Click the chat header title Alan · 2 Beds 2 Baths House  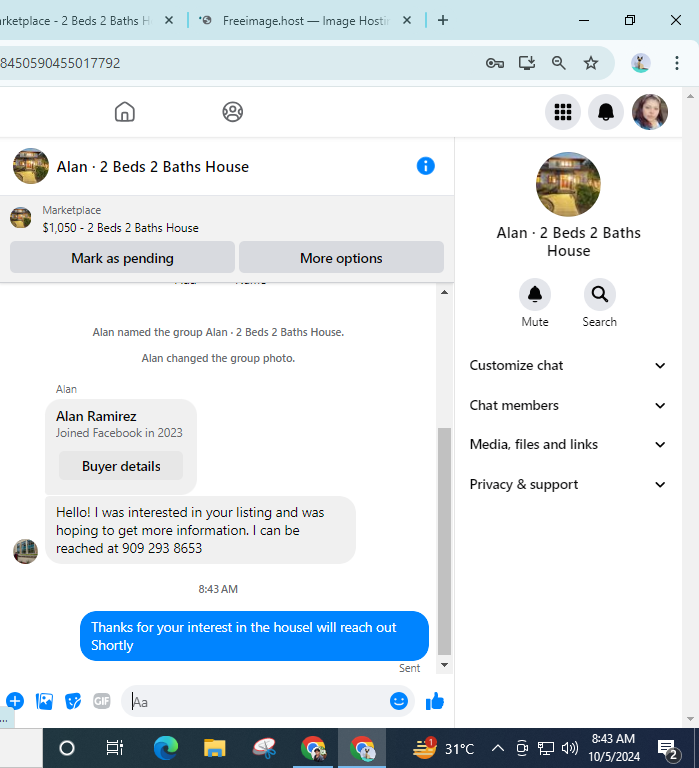click(152, 167)
